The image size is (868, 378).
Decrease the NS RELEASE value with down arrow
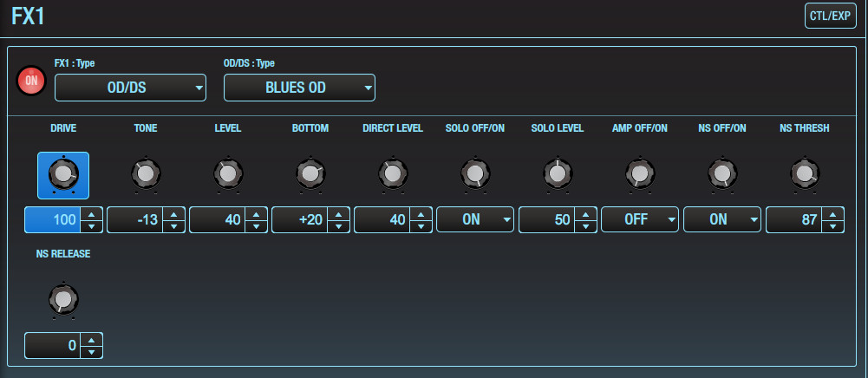point(91,352)
